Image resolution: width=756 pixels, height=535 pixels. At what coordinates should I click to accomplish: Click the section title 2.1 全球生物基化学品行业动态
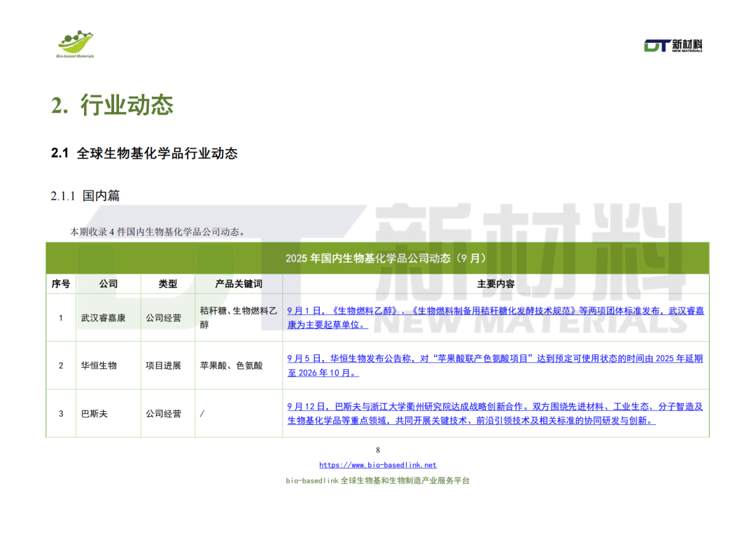click(144, 153)
